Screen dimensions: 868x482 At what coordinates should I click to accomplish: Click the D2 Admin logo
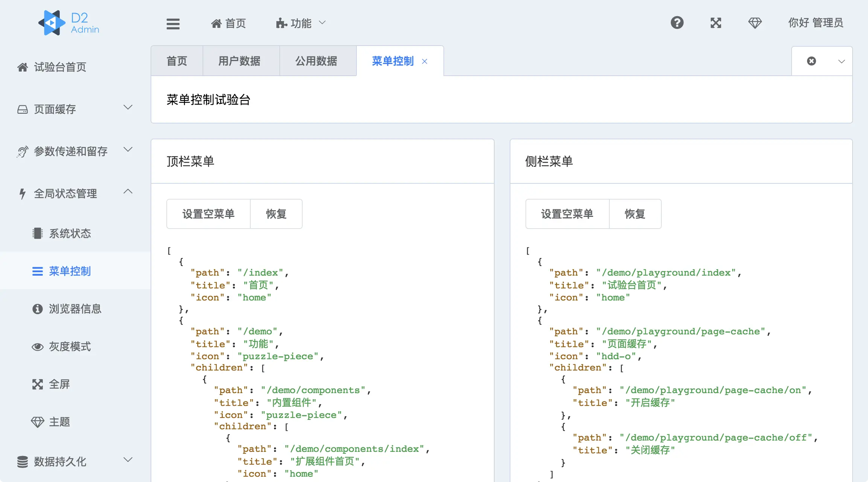coord(69,23)
